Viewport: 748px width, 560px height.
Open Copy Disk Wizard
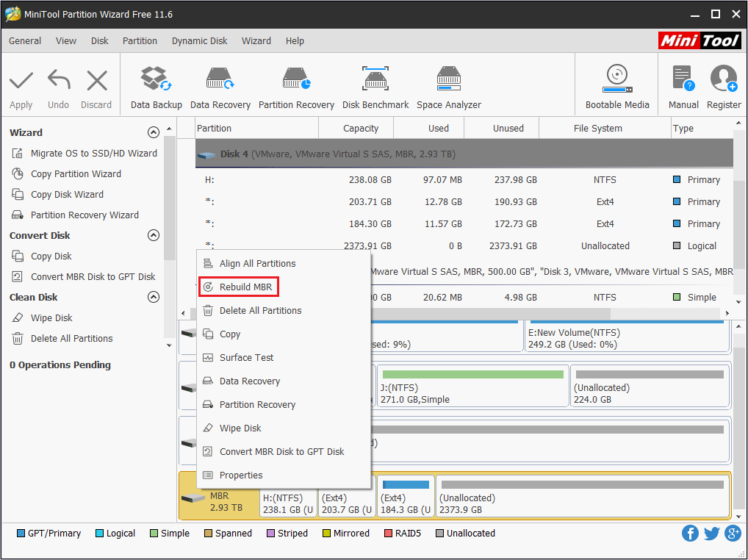tap(58, 194)
